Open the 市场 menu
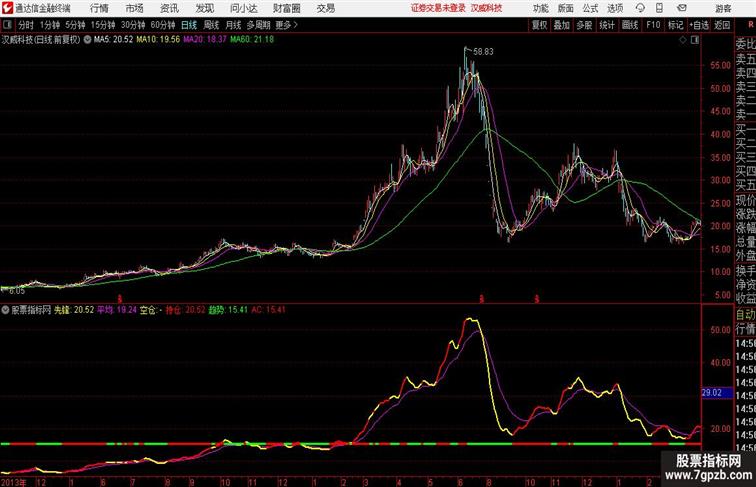756x487 pixels. [x=135, y=8]
